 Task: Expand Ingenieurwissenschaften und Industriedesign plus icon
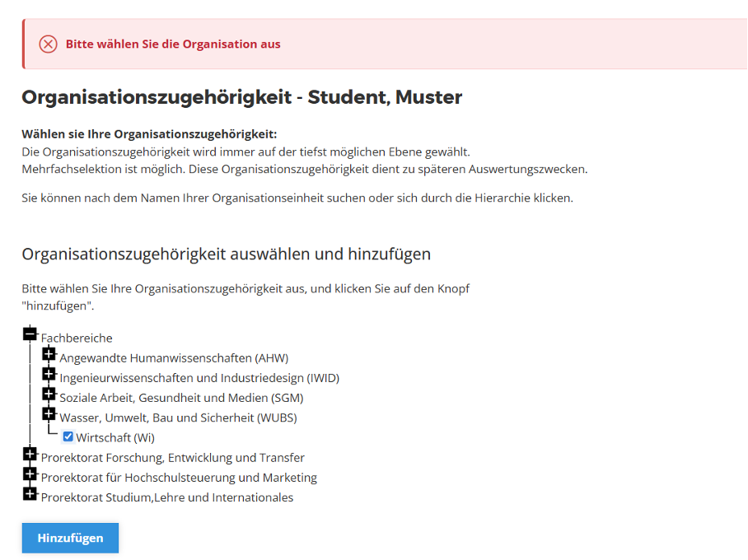[x=49, y=374]
